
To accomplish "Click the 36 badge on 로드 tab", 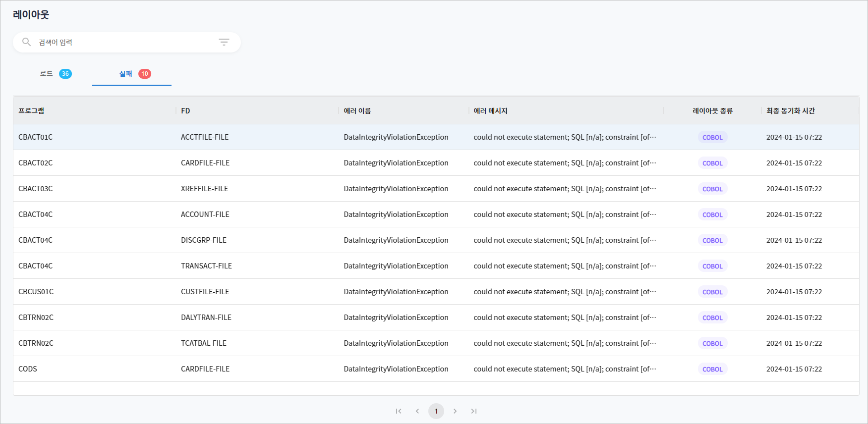I will point(65,74).
